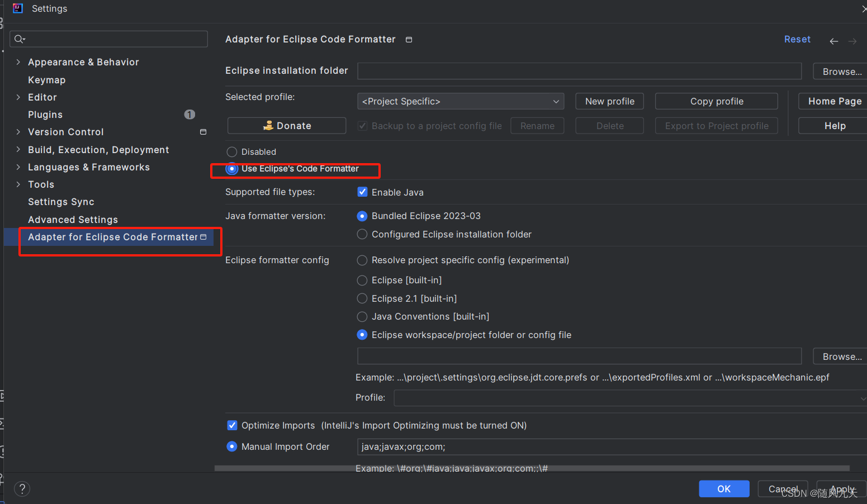Expand Build, Execution, Deployment node
The height and width of the screenshot is (504, 867).
click(18, 149)
